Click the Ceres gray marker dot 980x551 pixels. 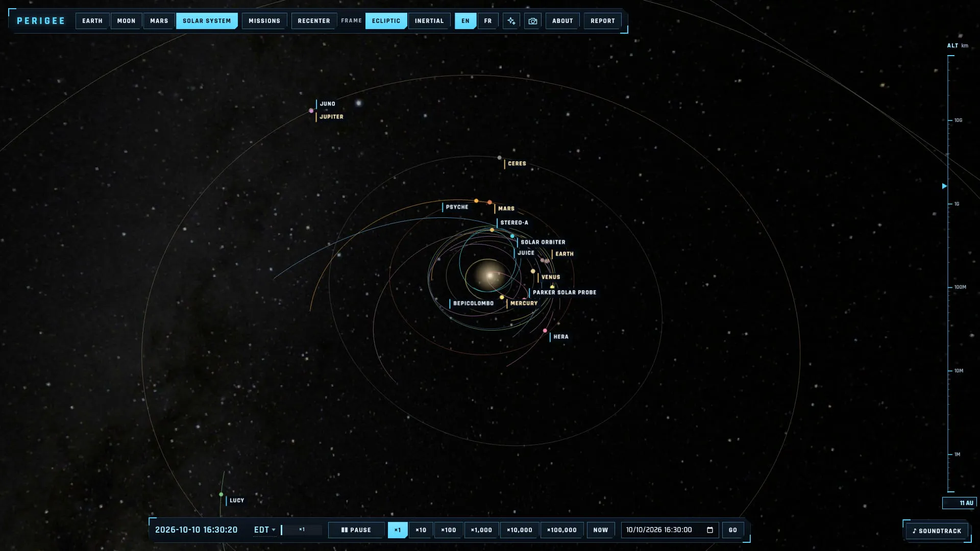[499, 158]
